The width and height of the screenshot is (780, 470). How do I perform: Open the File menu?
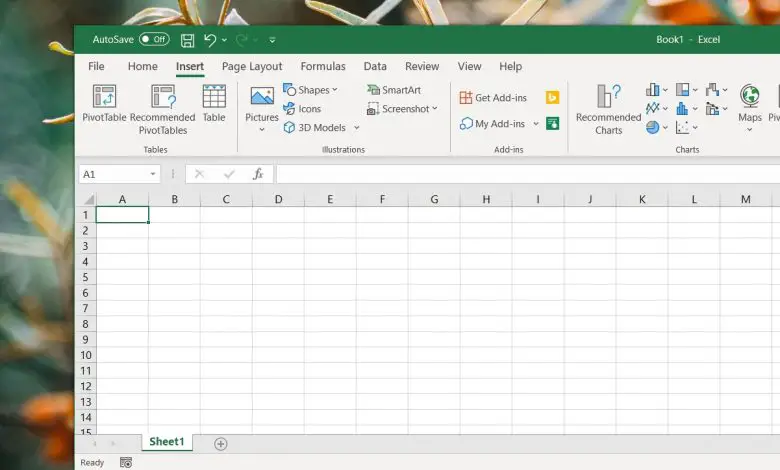click(x=96, y=66)
